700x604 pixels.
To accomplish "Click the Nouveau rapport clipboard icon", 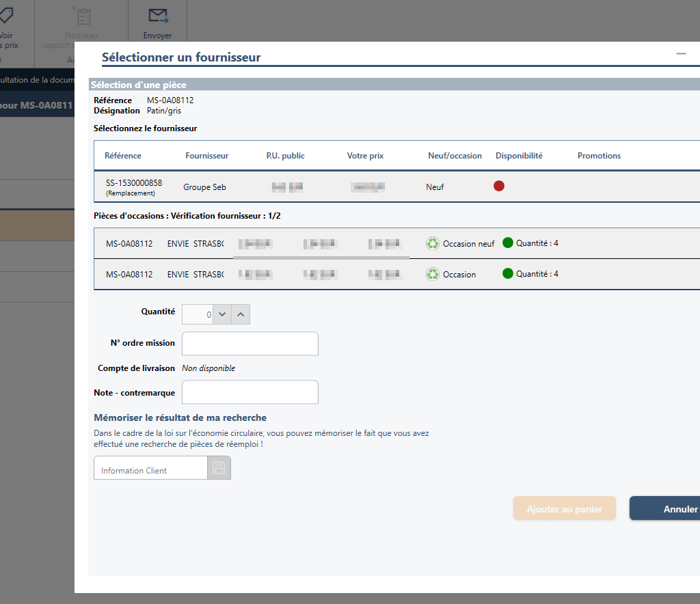I will [x=81, y=16].
